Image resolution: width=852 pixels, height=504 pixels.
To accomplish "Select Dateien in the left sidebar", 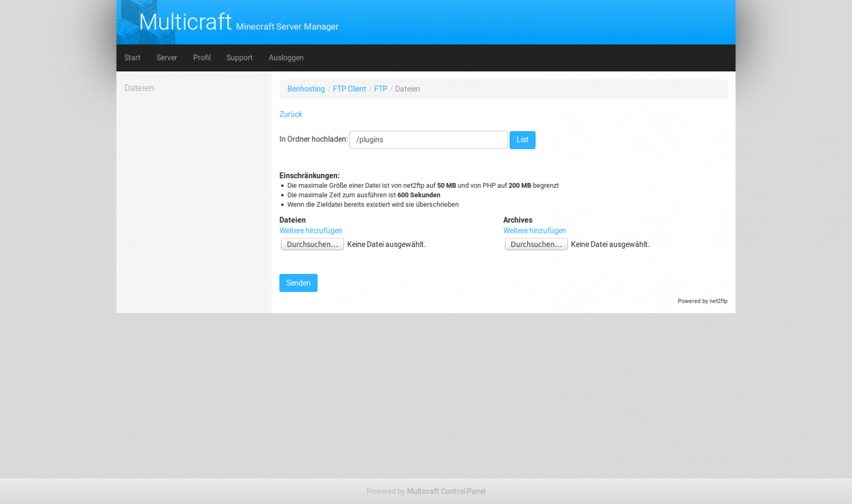I will click(139, 88).
